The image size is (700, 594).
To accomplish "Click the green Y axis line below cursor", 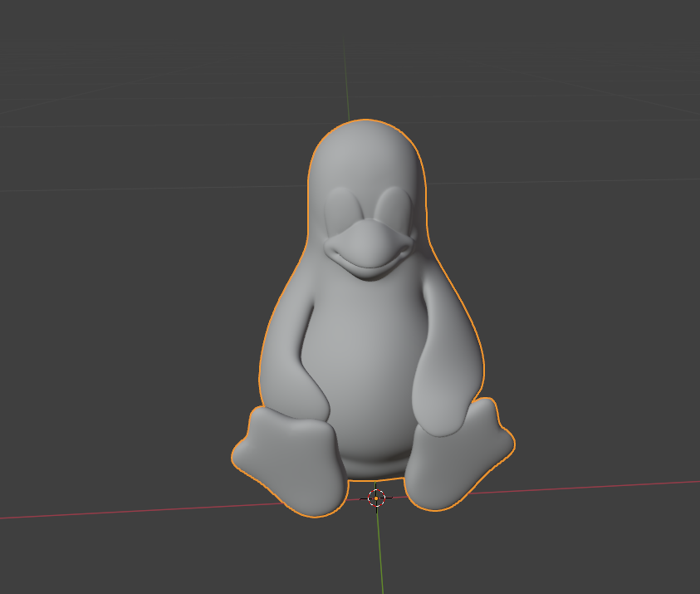I will [379, 557].
